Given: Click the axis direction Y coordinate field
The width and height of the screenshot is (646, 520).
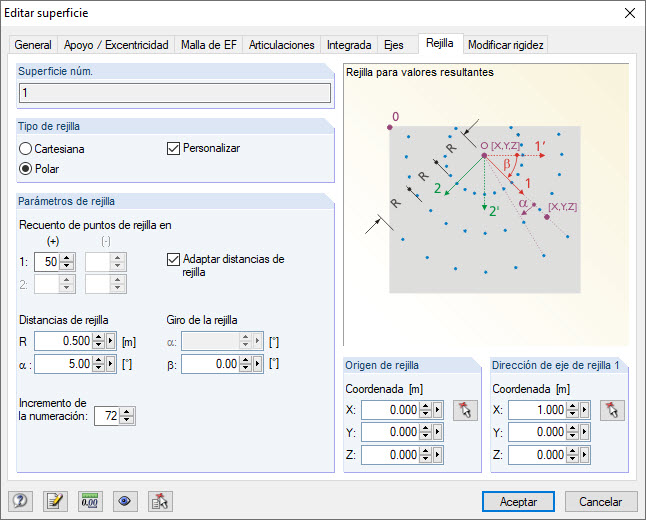Looking at the screenshot, I should (x=537, y=432).
